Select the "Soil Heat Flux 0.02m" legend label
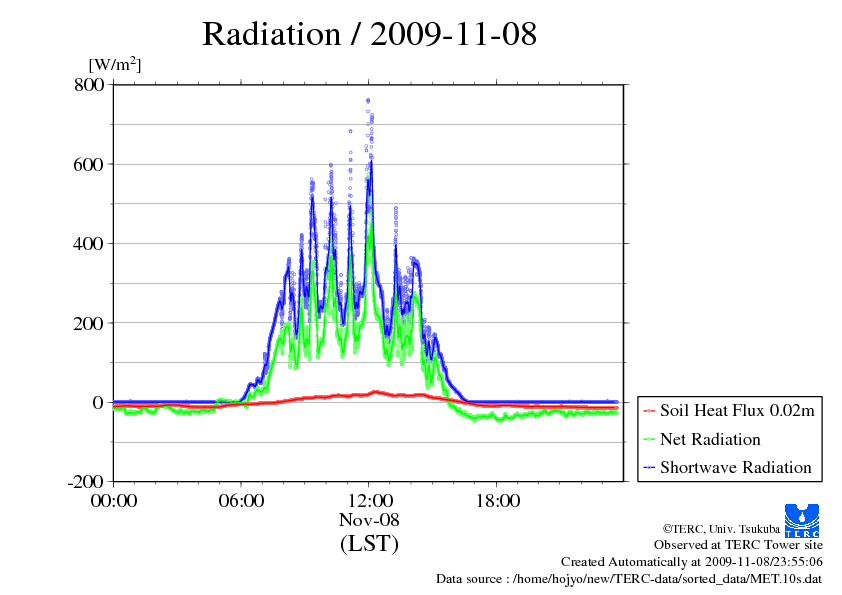842x595 pixels. click(x=737, y=411)
